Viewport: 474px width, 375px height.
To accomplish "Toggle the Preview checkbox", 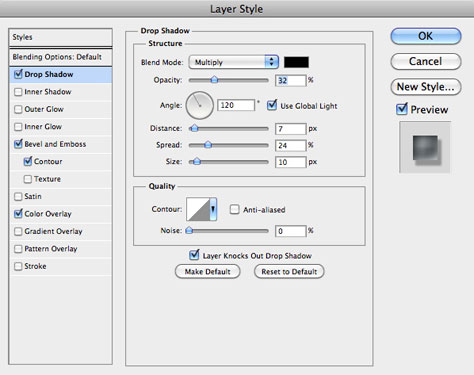I will click(x=402, y=109).
